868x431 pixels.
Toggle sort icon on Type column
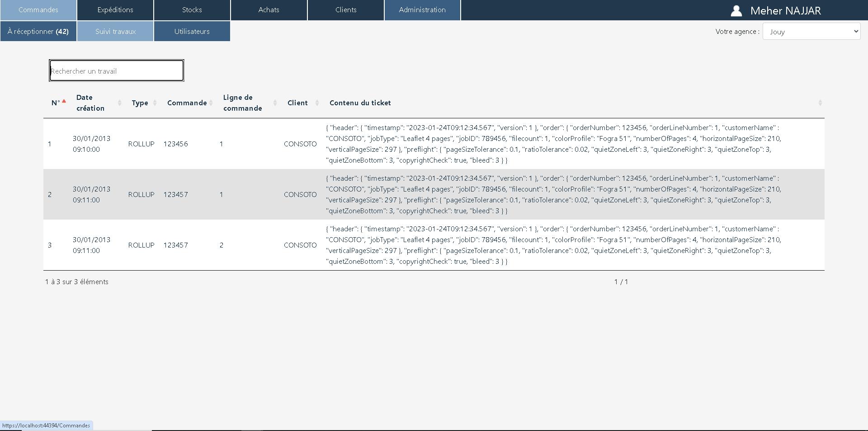(155, 103)
